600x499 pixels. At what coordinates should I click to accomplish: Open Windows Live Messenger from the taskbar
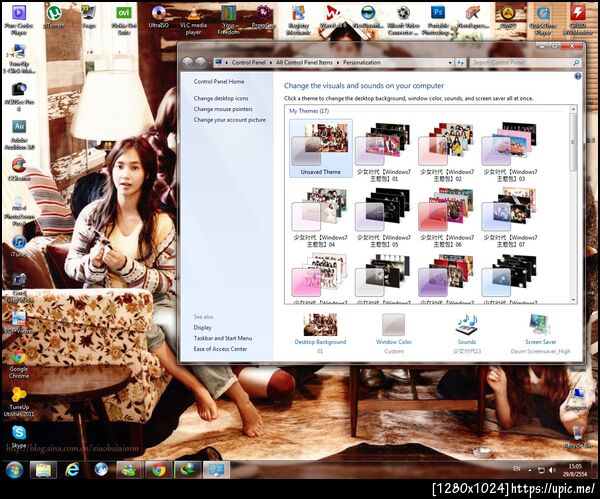[x=129, y=470]
